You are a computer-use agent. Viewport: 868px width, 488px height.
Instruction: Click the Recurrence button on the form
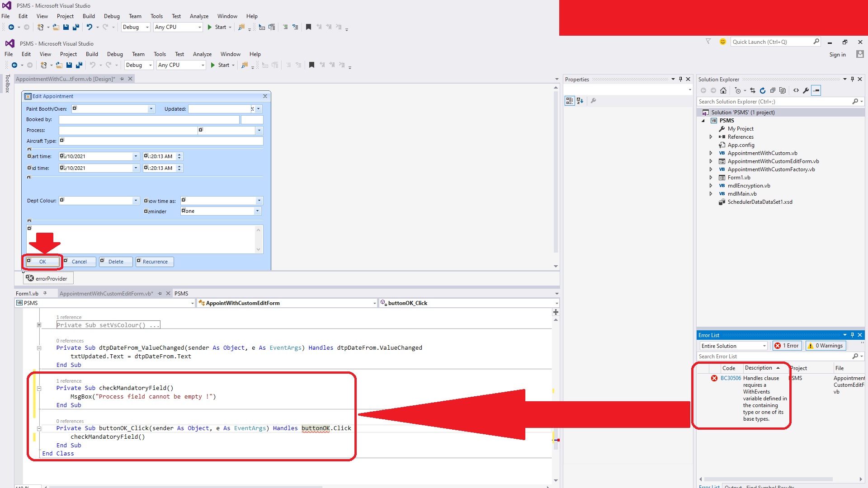tap(155, 262)
